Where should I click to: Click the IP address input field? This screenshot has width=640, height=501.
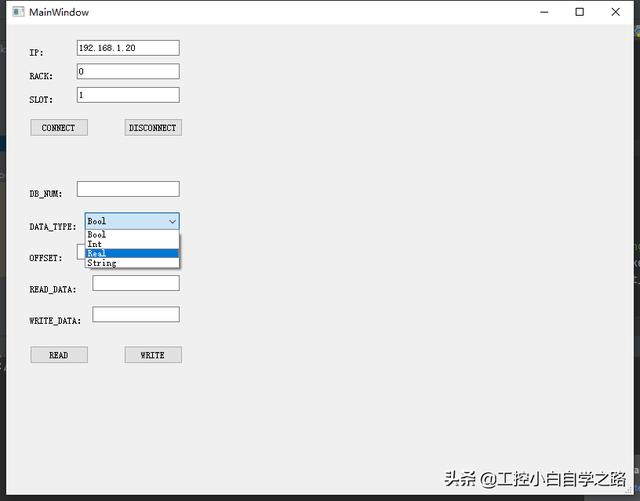(128, 48)
